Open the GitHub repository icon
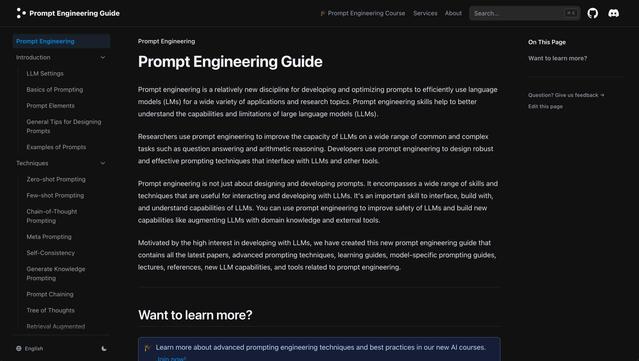Viewport: 639px width, 361px height. pos(593,13)
